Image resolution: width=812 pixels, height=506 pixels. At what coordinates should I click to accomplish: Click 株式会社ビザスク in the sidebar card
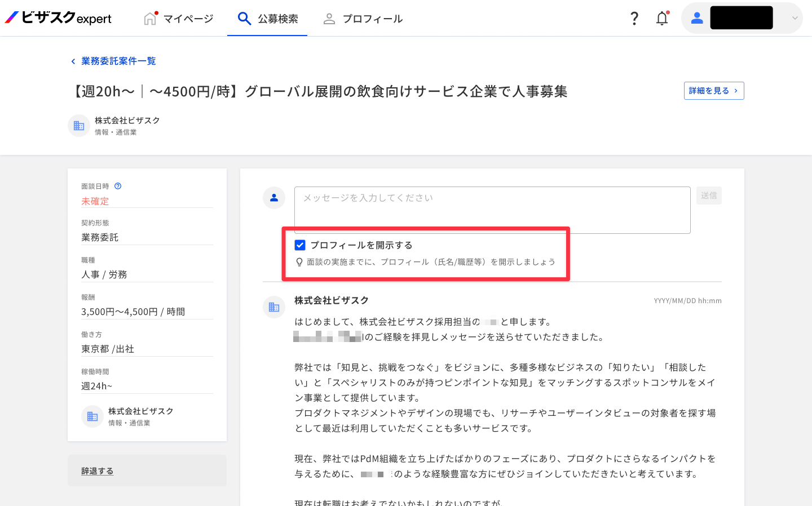141,411
